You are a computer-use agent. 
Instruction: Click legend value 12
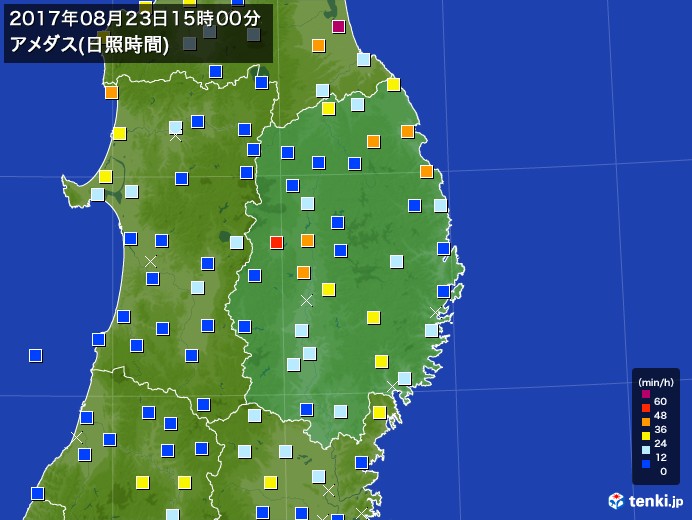(x=660, y=457)
